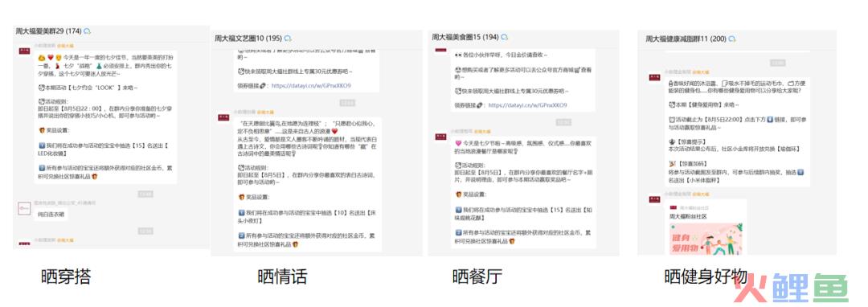Click group title 周大福文艺圈10 (195)
This screenshot has height=307, width=868.
click(248, 38)
